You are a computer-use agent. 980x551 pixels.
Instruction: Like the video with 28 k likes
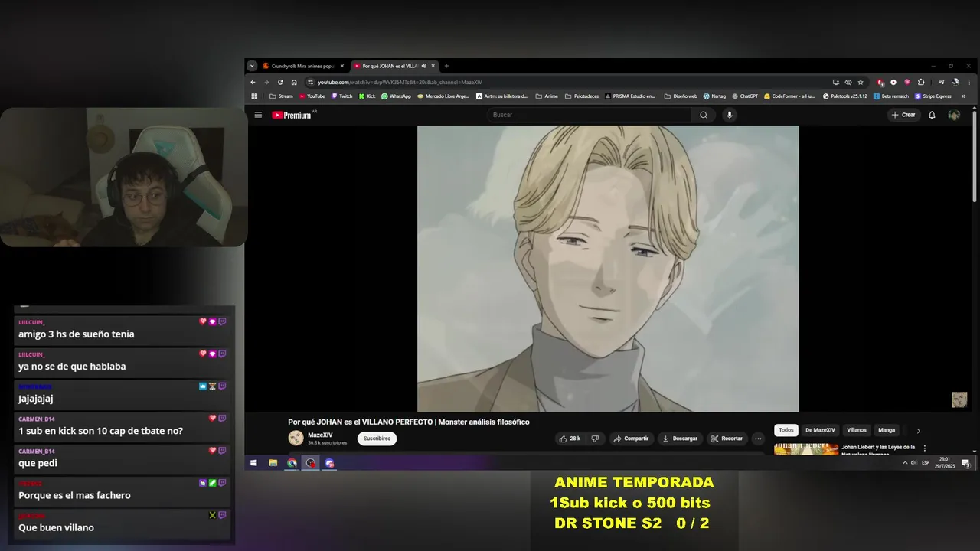point(570,439)
